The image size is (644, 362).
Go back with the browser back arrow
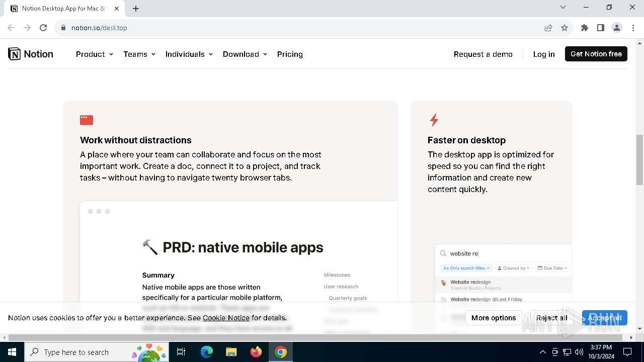(11, 28)
